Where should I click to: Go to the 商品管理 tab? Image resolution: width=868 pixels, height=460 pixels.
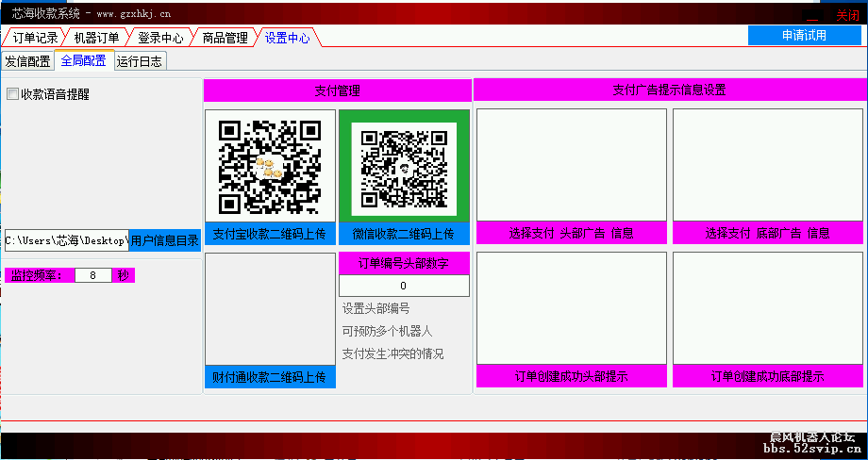(225, 38)
